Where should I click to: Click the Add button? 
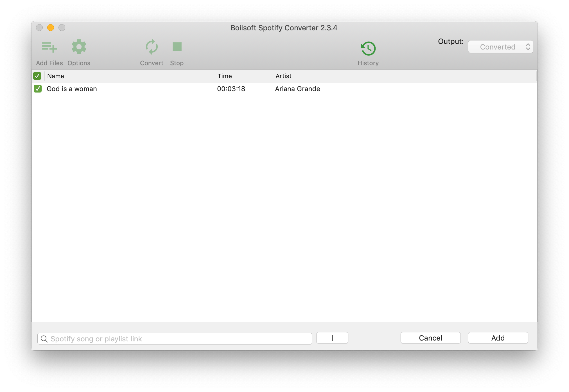pos(498,338)
